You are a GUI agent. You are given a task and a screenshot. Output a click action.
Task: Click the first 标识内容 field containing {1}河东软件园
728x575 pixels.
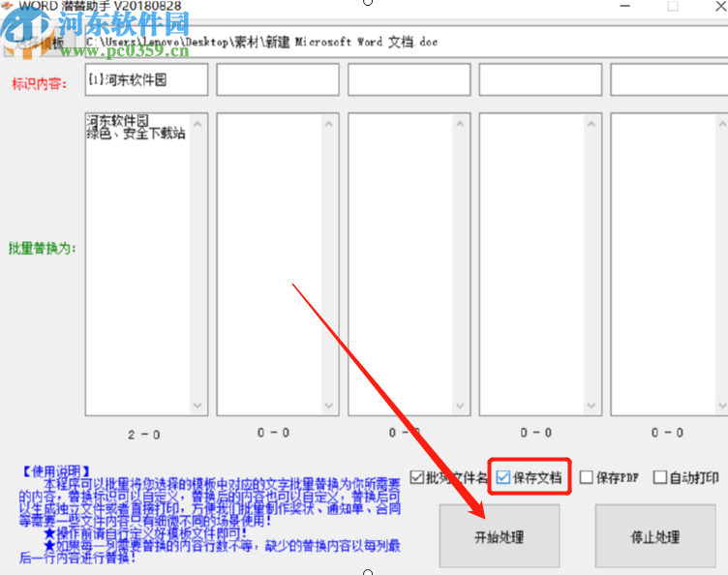(x=146, y=79)
